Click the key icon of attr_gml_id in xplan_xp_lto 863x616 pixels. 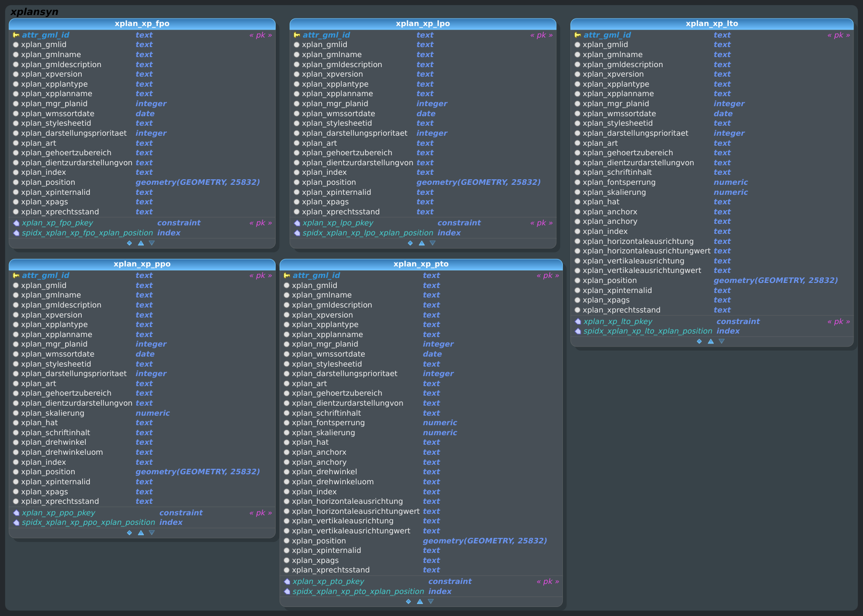577,35
